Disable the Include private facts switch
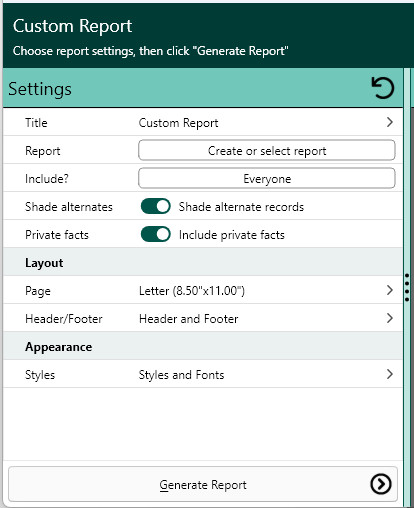This screenshot has width=414, height=508. [156, 234]
